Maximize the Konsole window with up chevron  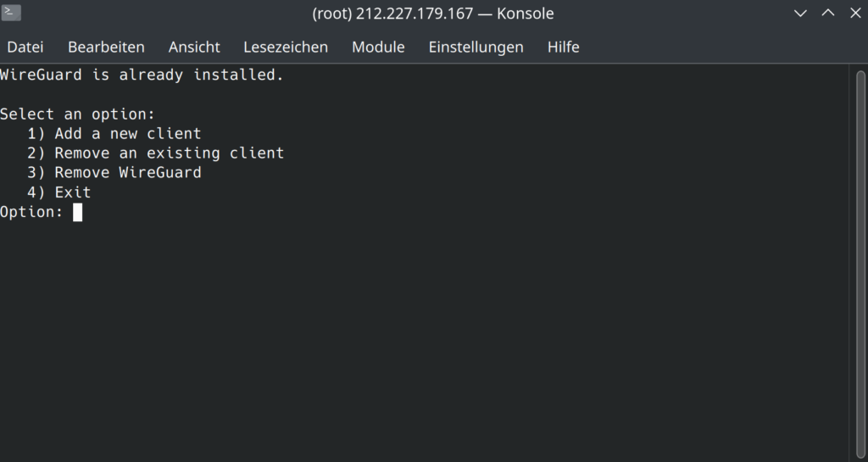828,13
